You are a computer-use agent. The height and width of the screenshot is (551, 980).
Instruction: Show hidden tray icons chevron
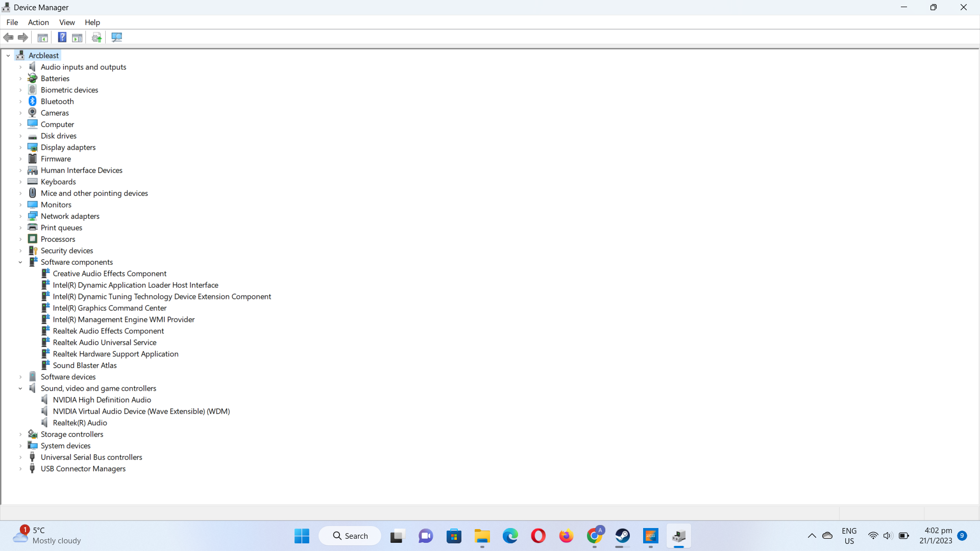pyautogui.click(x=812, y=536)
